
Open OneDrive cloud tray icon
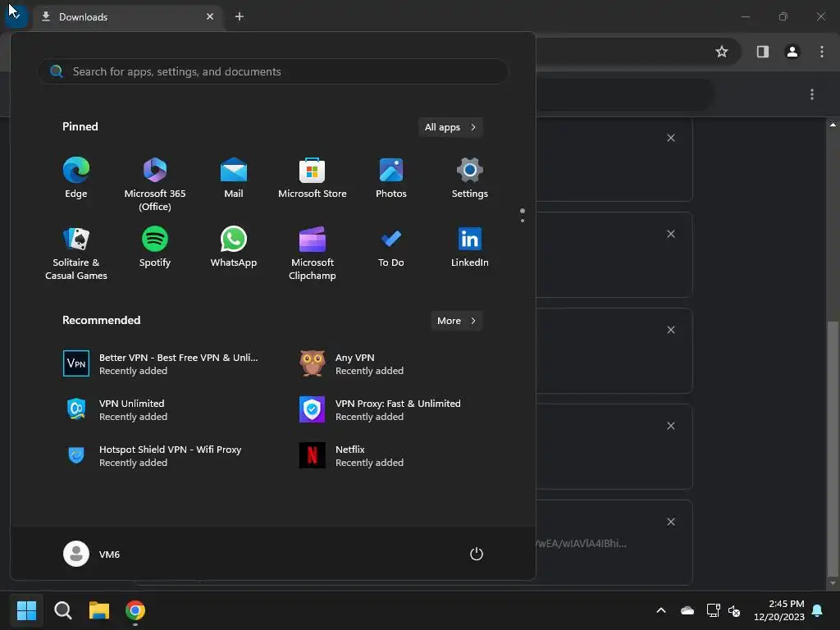pos(687,610)
